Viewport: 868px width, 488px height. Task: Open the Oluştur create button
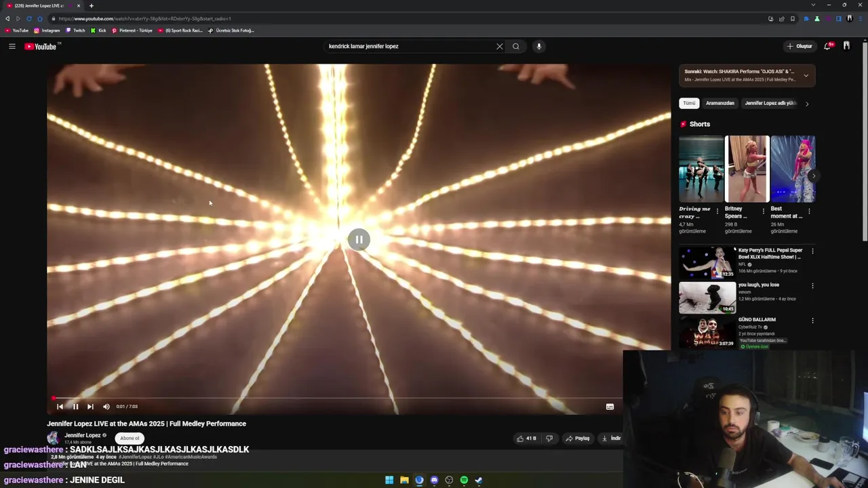800,46
